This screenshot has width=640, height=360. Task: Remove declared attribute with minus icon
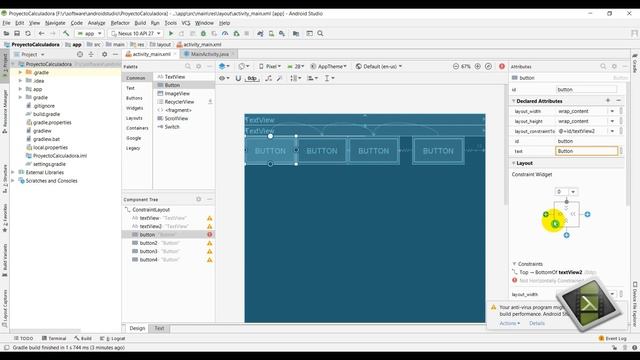click(x=618, y=100)
